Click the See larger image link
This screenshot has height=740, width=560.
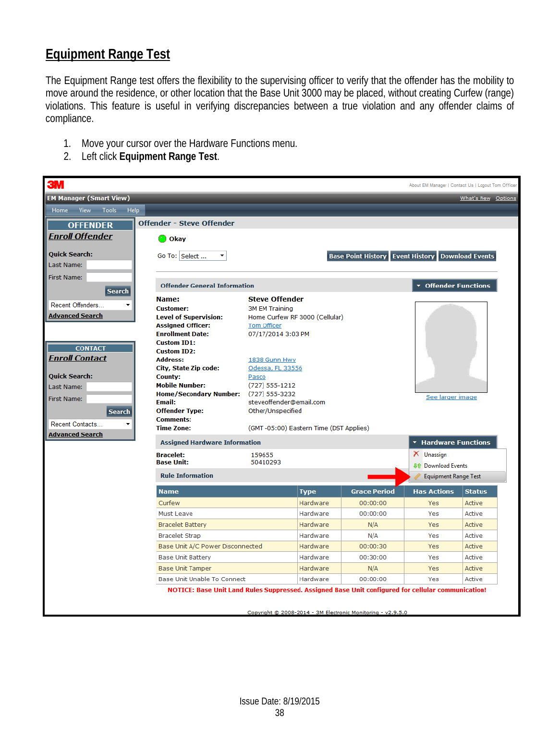tap(451, 397)
